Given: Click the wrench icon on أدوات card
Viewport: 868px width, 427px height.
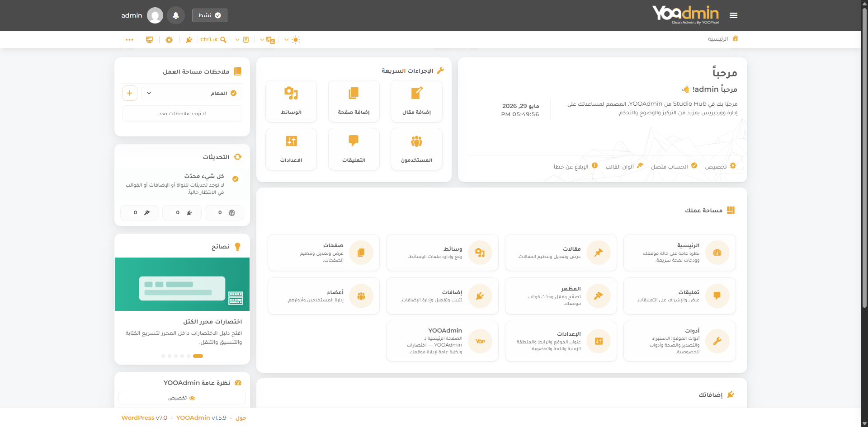Looking at the screenshot, I should click(717, 341).
